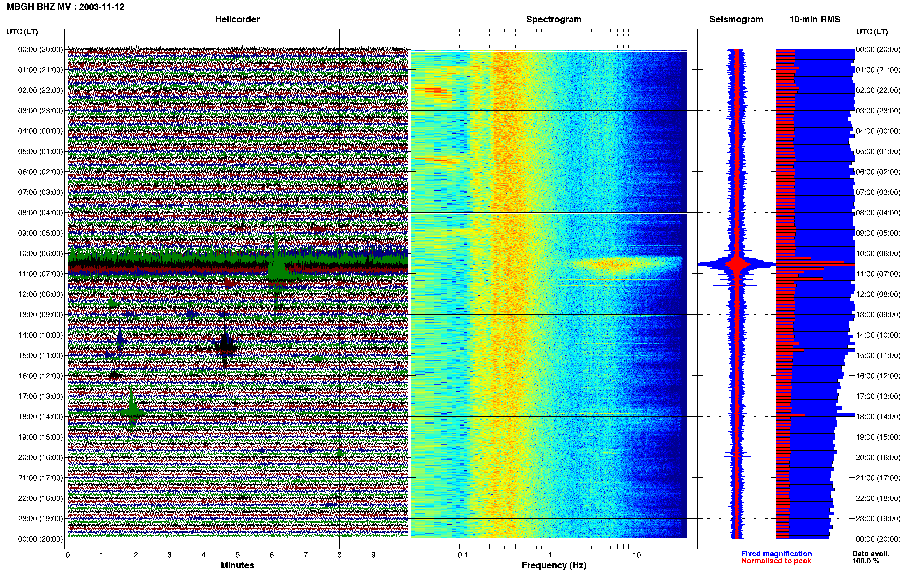Click the 'Data avail.' label

point(870,554)
